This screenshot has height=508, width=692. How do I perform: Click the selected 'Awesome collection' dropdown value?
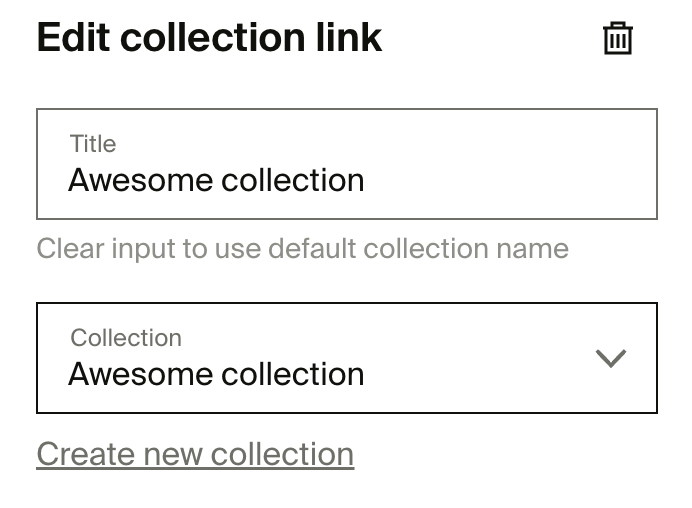[216, 374]
